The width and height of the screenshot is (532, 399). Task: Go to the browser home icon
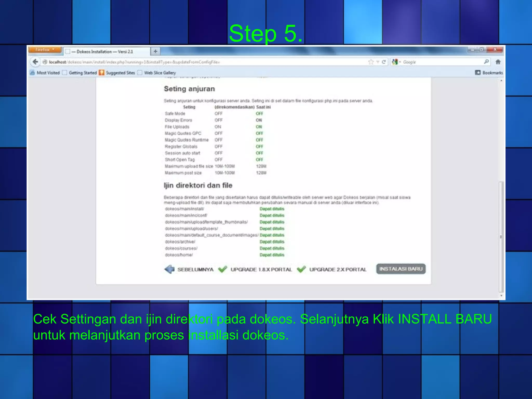[x=498, y=62]
